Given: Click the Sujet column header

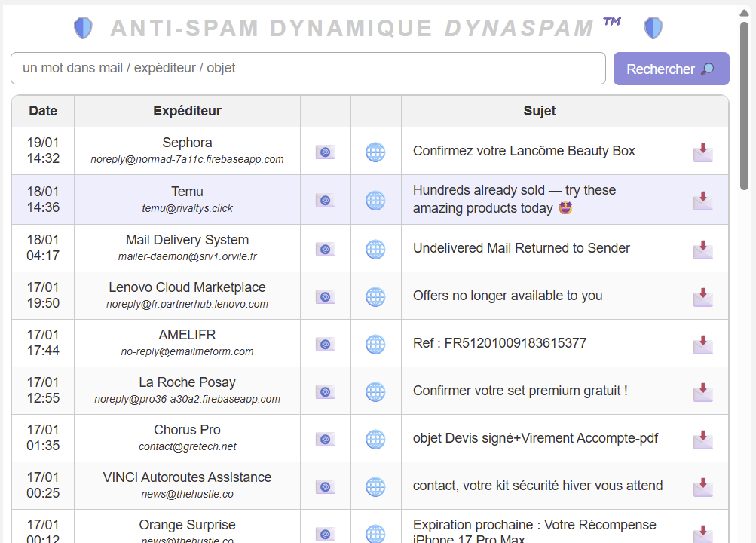Looking at the screenshot, I should [x=539, y=111].
